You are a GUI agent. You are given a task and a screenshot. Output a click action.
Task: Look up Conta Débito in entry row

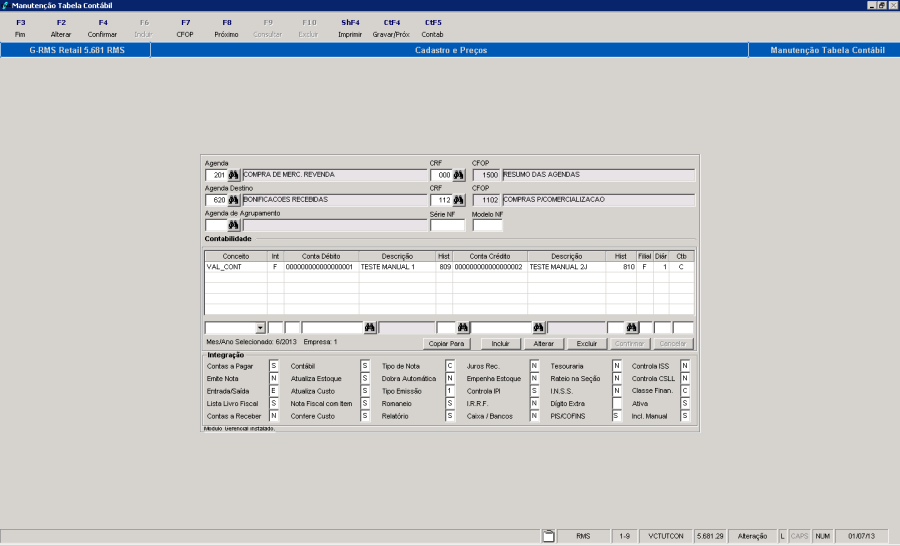[370, 327]
